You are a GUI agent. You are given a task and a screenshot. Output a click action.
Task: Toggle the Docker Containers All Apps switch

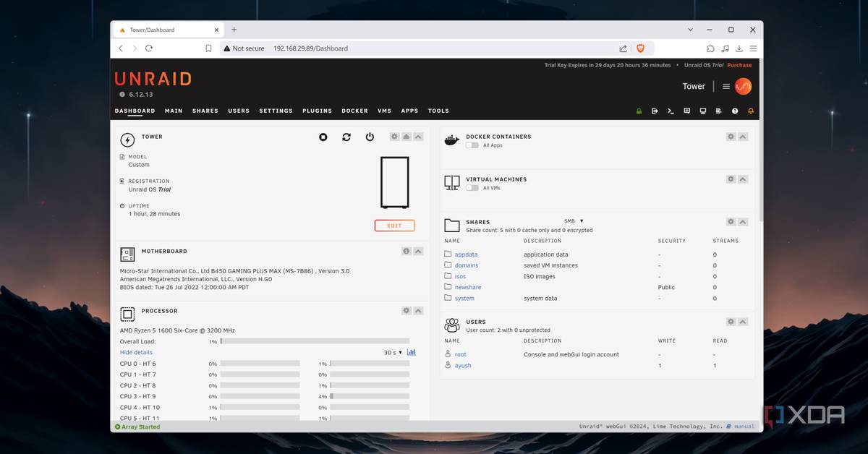point(472,145)
